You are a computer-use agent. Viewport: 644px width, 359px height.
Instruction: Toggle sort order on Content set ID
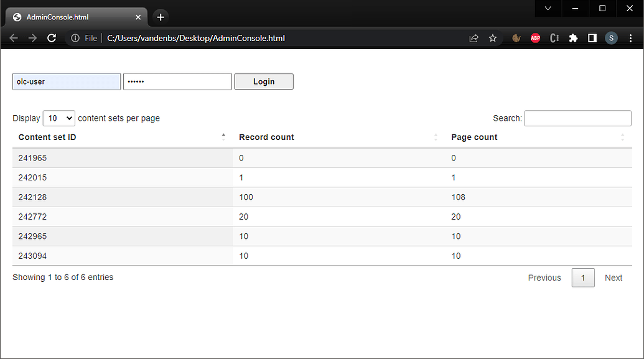(47, 137)
